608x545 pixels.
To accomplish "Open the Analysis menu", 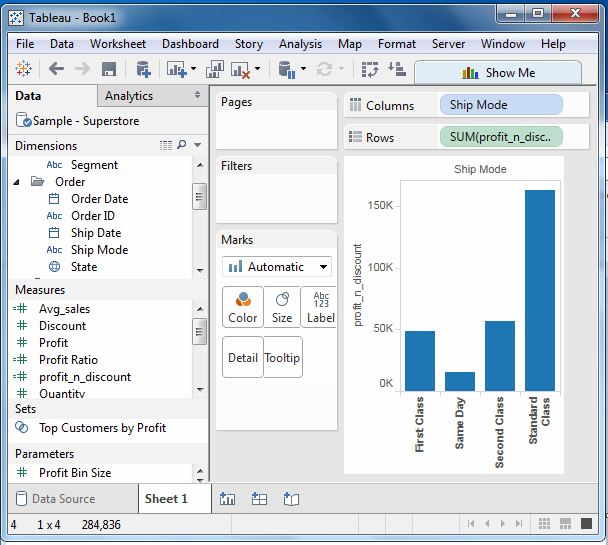I will pos(300,44).
